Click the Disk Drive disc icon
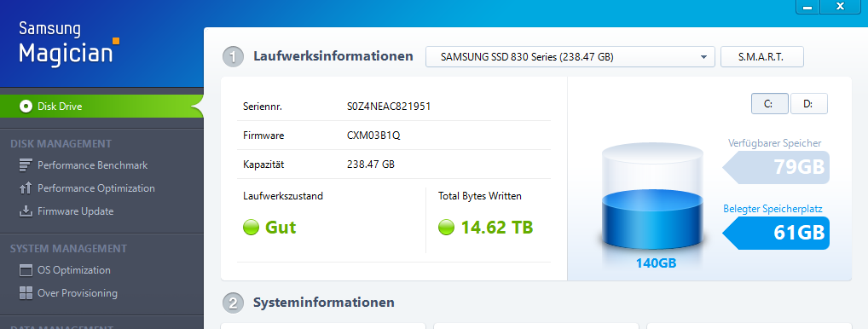 coord(26,107)
